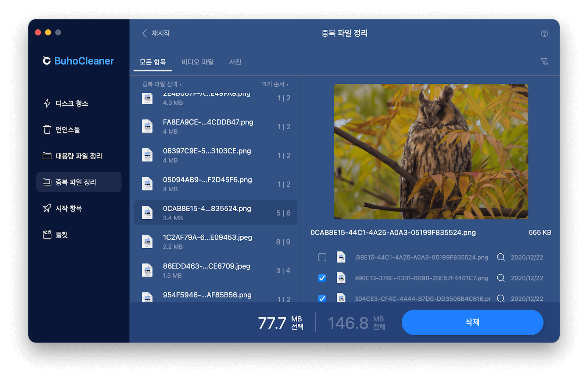Check the box for B8E15-44C1-4A25 file
This screenshot has width=588, height=380.
pos(322,257)
